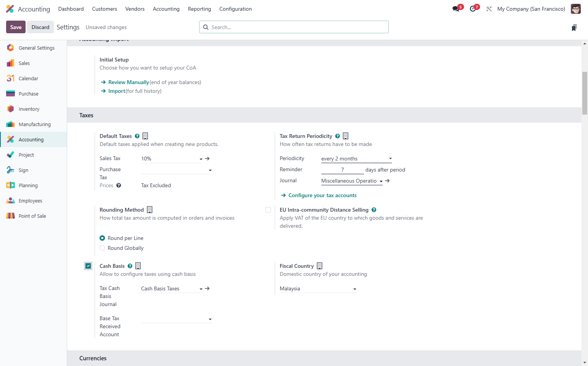Open the Fiscal Country dropdown showing Malaysia

(318, 288)
